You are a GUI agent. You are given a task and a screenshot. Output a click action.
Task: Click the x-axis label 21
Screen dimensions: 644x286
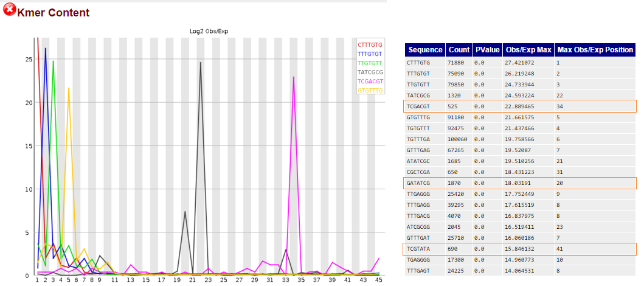[192, 280]
